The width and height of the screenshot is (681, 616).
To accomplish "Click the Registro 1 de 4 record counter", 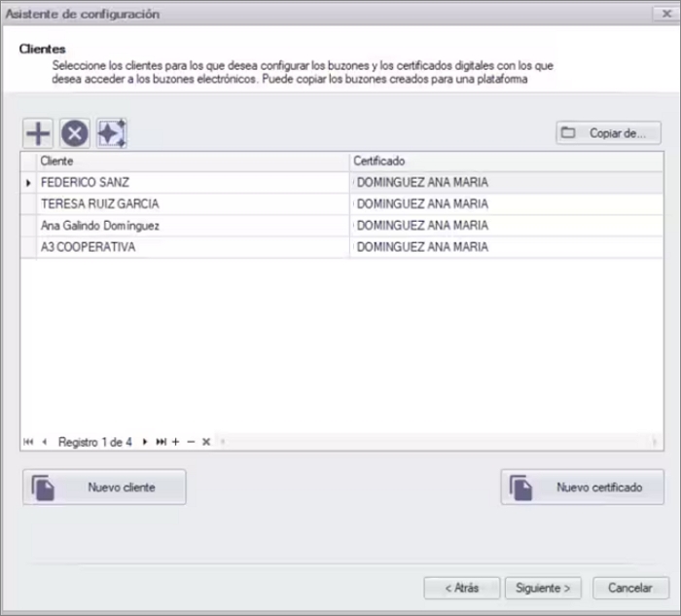I will 95,442.
